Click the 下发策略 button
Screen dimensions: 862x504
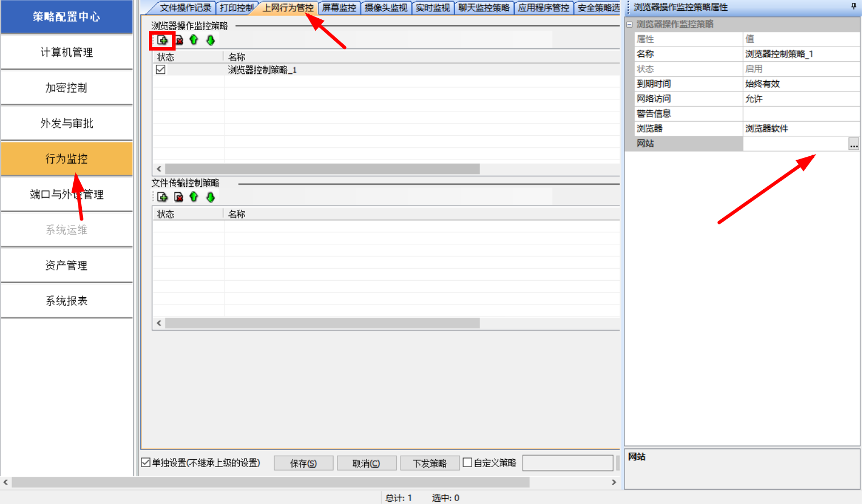(x=429, y=463)
